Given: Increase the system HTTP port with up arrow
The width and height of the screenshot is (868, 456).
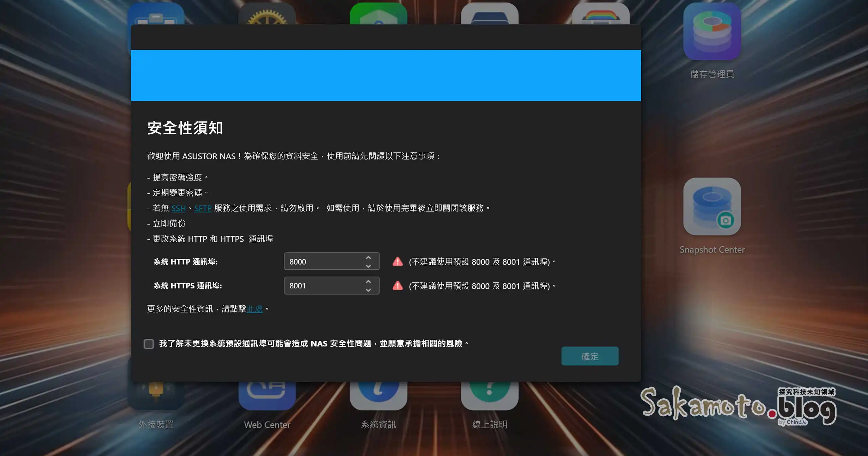Looking at the screenshot, I should tap(368, 257).
